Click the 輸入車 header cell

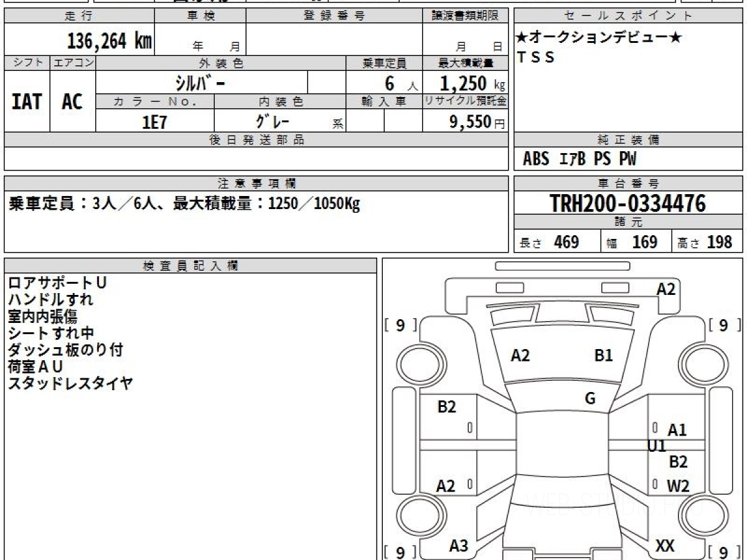tap(384, 101)
